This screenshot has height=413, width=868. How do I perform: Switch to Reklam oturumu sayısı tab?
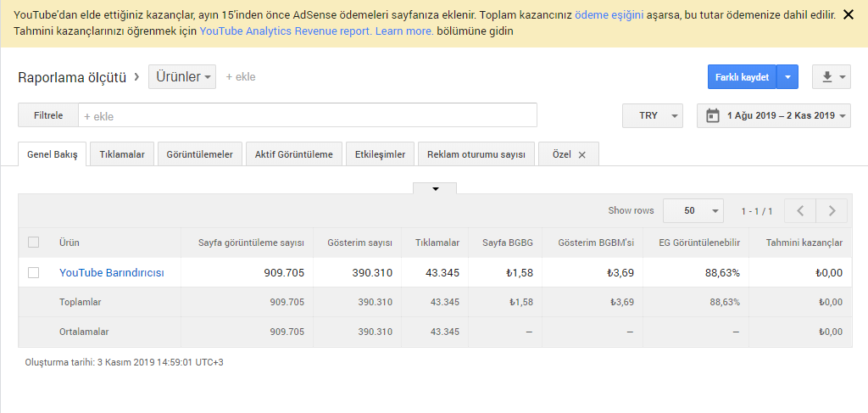(x=476, y=154)
